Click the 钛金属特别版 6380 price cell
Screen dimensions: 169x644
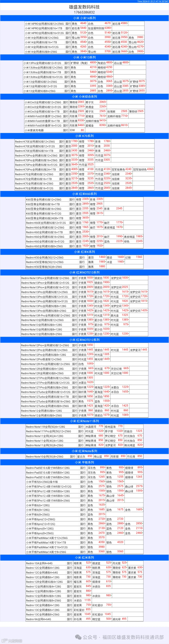(x=99, y=28)
